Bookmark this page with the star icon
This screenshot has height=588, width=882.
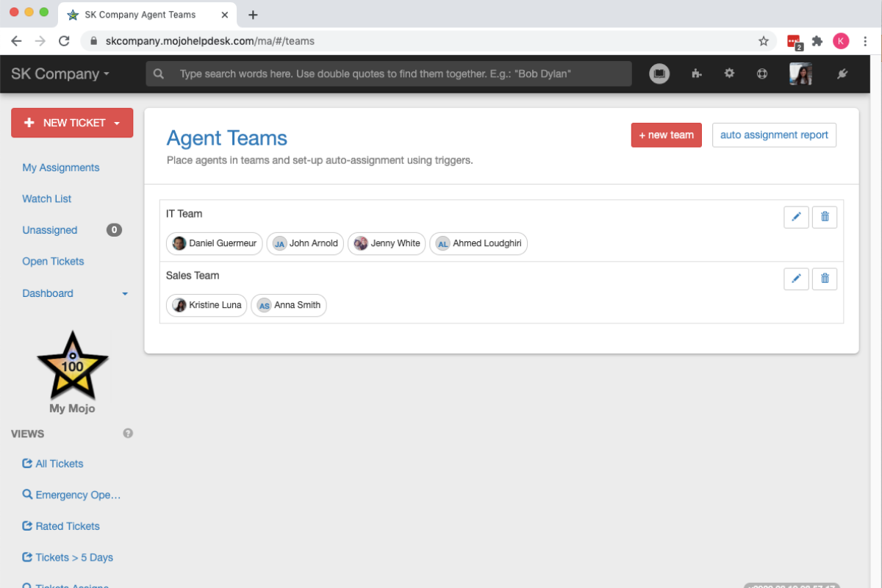pos(764,41)
